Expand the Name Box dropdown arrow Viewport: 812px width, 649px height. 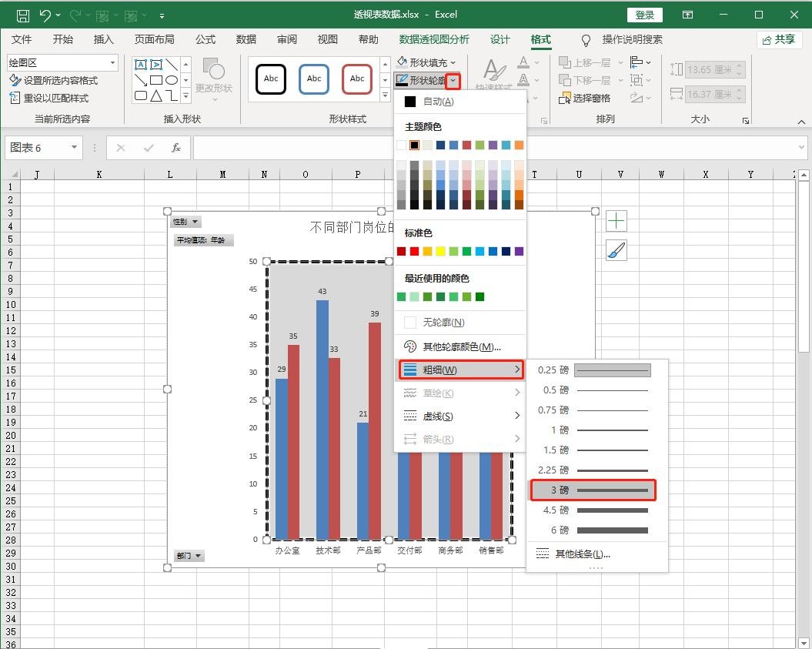(x=75, y=148)
